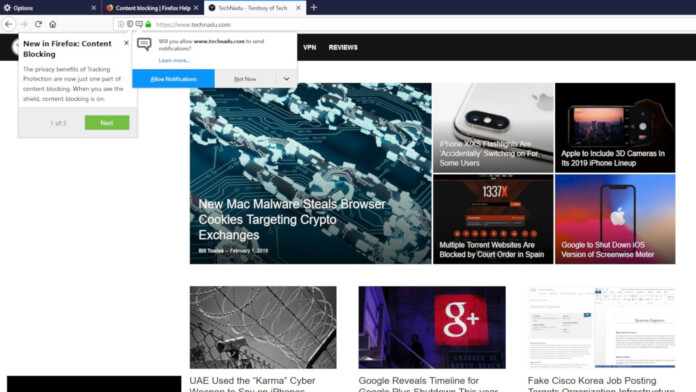Open a new tab with plus button
The height and width of the screenshot is (392, 696).
(314, 7)
